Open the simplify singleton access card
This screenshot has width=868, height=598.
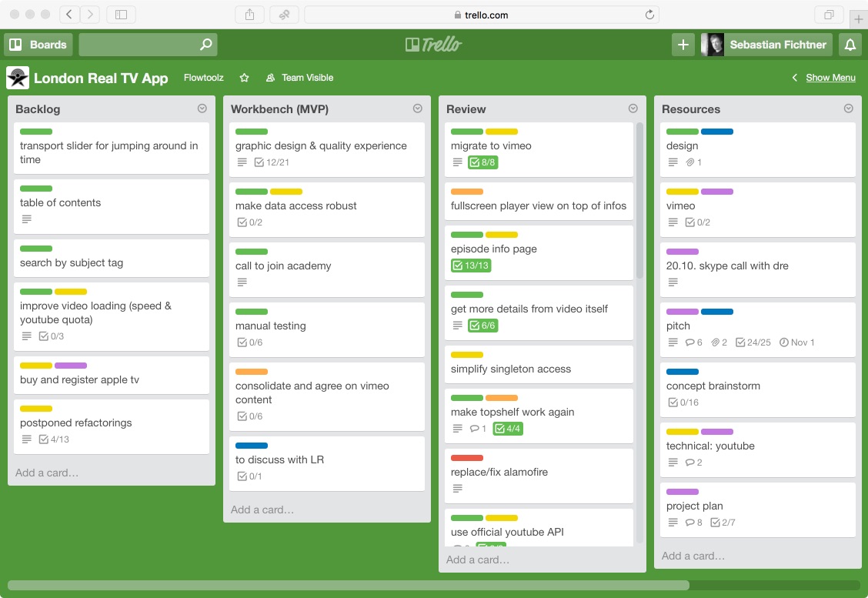[539, 364]
